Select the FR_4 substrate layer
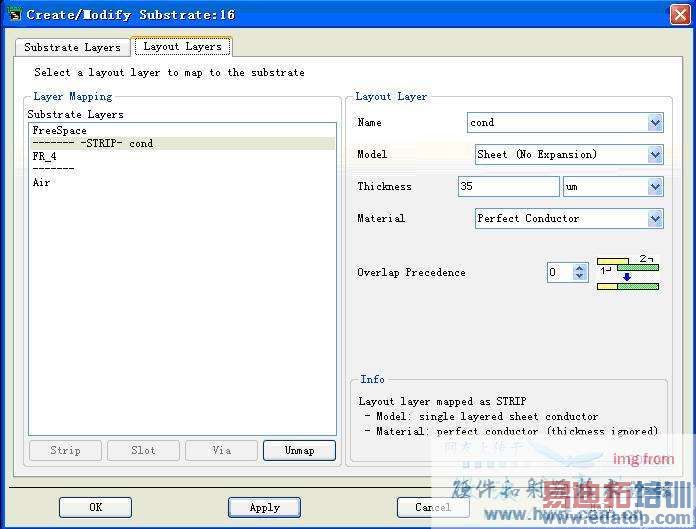Image resolution: width=696 pixels, height=529 pixels. click(x=182, y=156)
